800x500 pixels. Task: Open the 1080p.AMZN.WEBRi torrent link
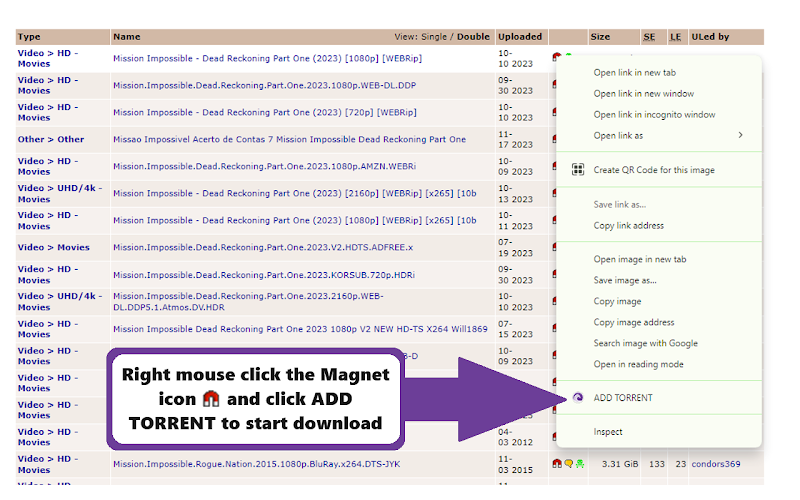[264, 166]
